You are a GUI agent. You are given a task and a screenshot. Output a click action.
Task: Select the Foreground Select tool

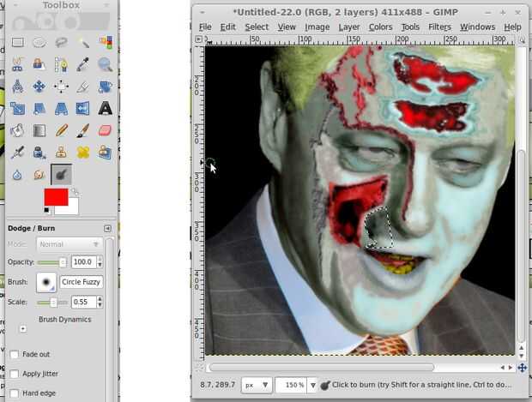click(39, 64)
